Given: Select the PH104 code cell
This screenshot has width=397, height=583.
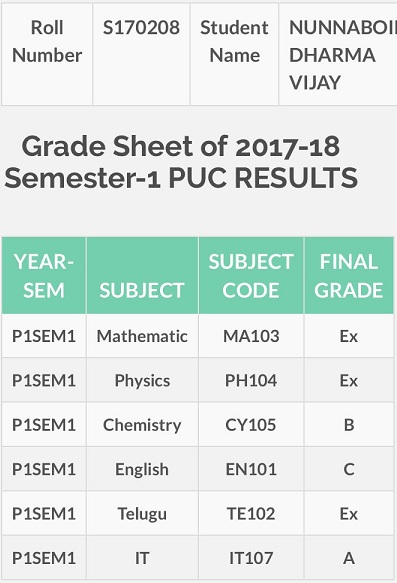Looking at the screenshot, I should tap(251, 380).
